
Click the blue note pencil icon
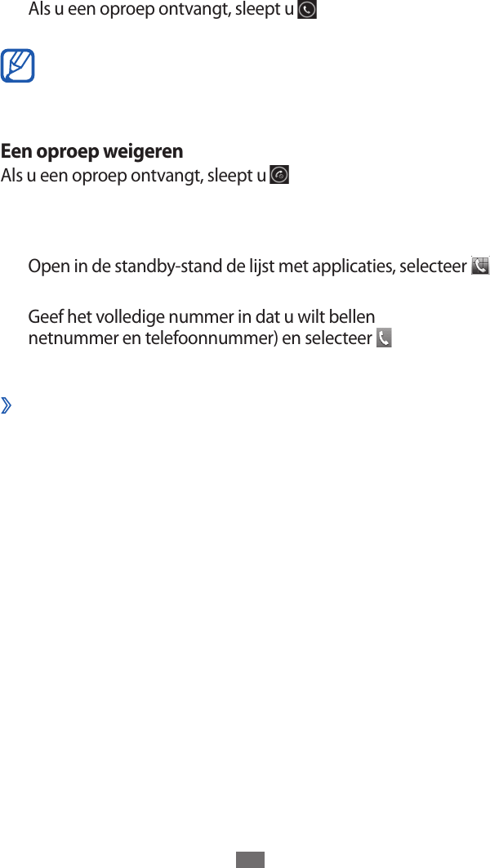coord(18,66)
